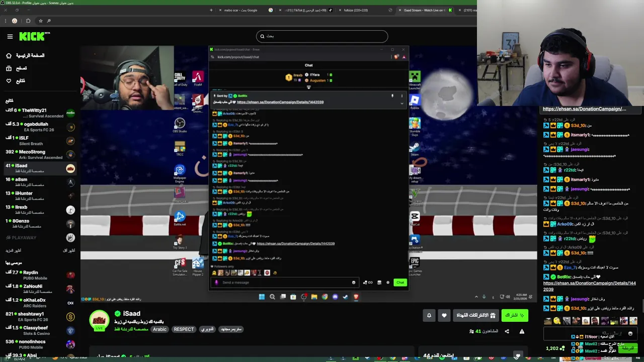
Task: Select TheWitty21 channel in the sidebar
Action: tap(40, 113)
